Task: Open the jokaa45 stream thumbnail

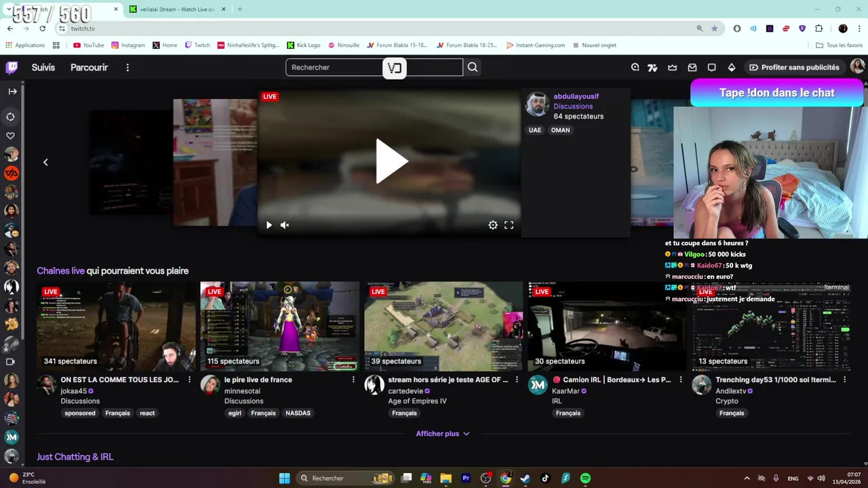Action: tap(116, 327)
